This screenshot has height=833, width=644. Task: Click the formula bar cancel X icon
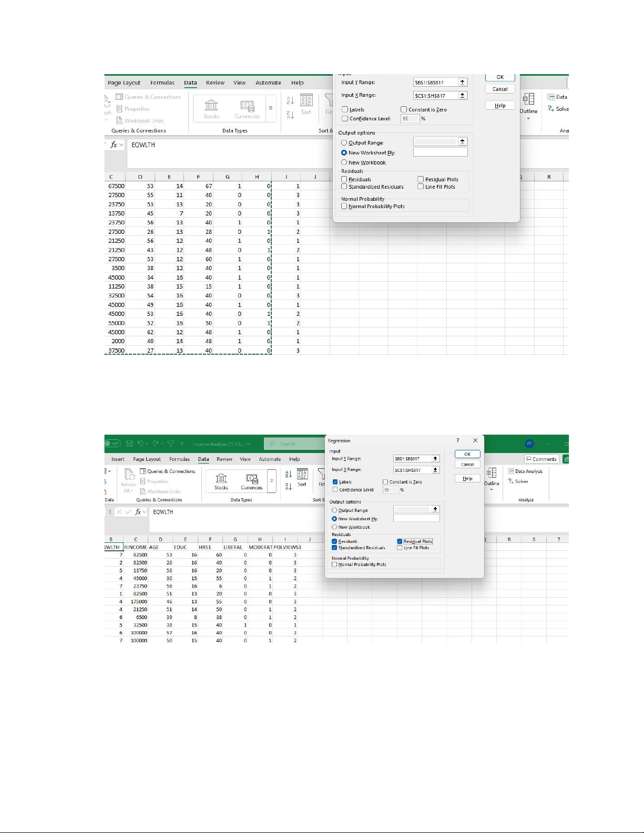point(119,512)
